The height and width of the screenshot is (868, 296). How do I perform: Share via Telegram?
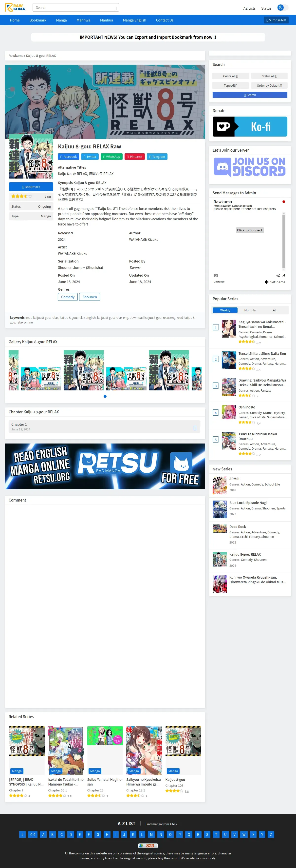pyautogui.click(x=157, y=157)
